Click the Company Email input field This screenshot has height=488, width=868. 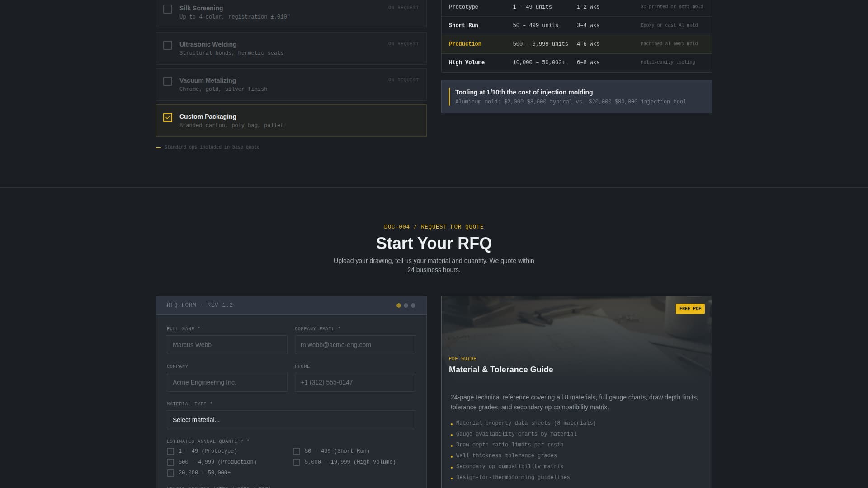click(354, 344)
